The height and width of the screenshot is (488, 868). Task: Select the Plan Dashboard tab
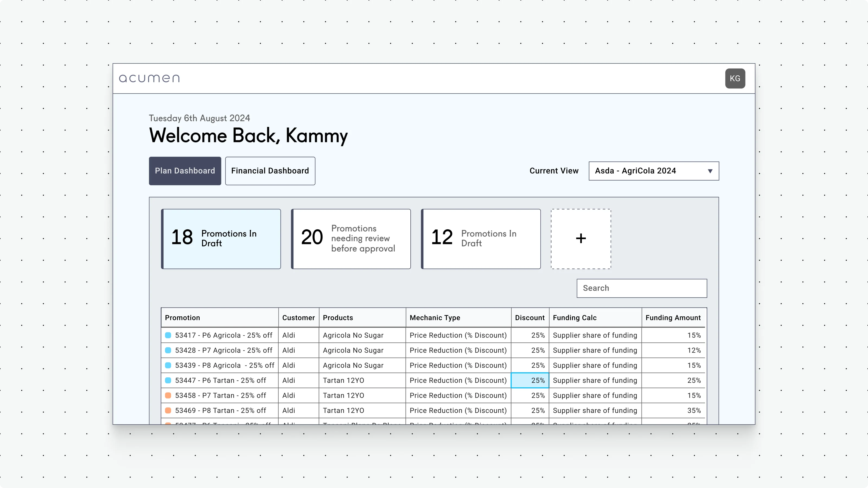click(x=185, y=171)
